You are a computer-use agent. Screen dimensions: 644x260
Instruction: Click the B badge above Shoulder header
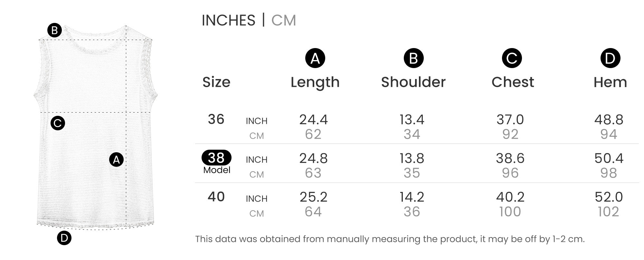pos(413,58)
